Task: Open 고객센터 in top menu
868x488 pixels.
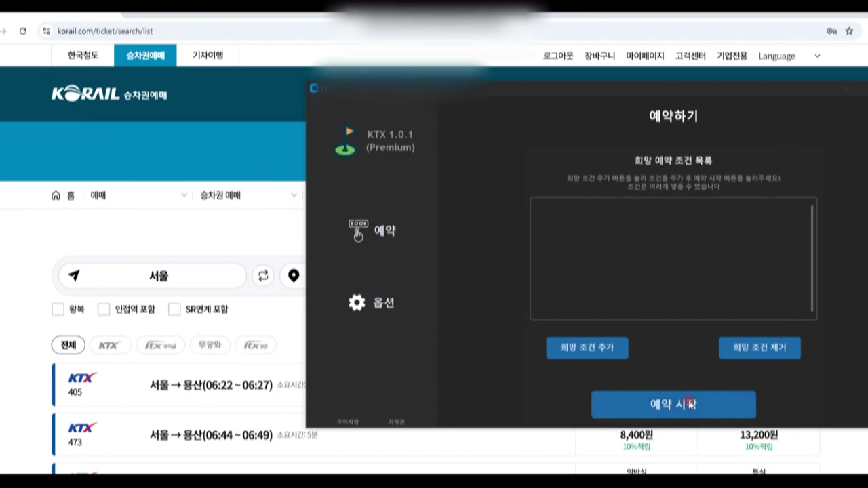Action: 690,56
